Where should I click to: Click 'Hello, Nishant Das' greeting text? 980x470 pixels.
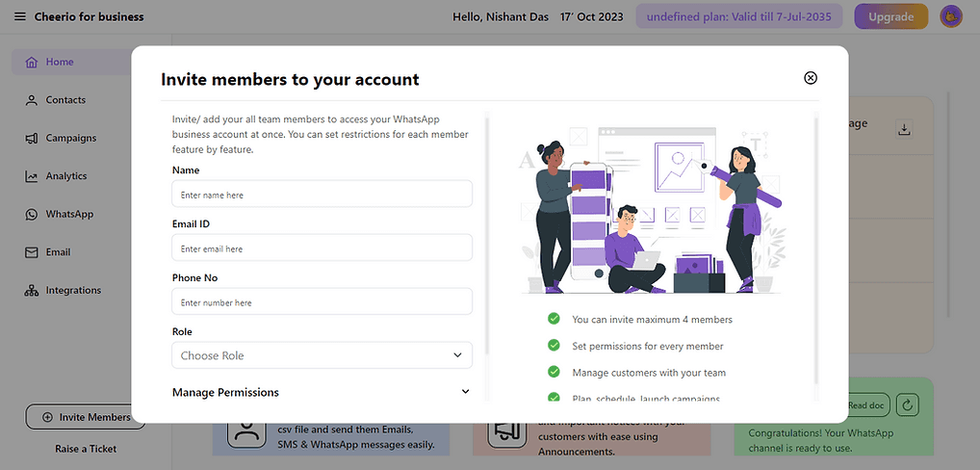coord(500,17)
